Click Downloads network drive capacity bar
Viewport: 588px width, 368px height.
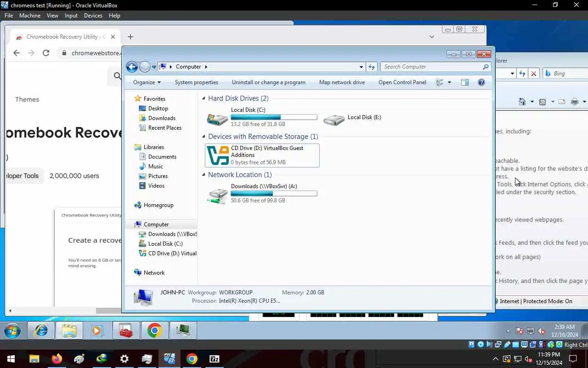coord(274,194)
